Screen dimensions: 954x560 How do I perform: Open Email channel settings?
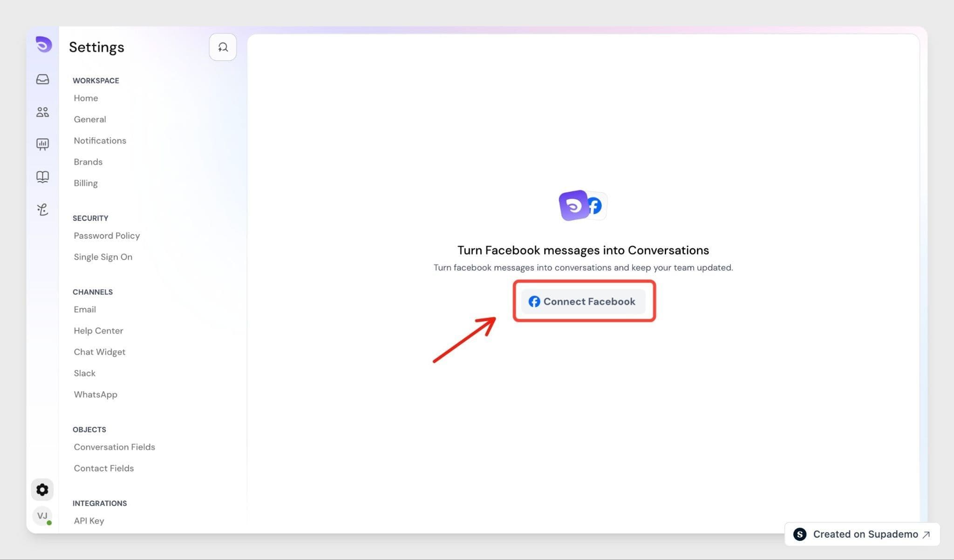pos(85,310)
